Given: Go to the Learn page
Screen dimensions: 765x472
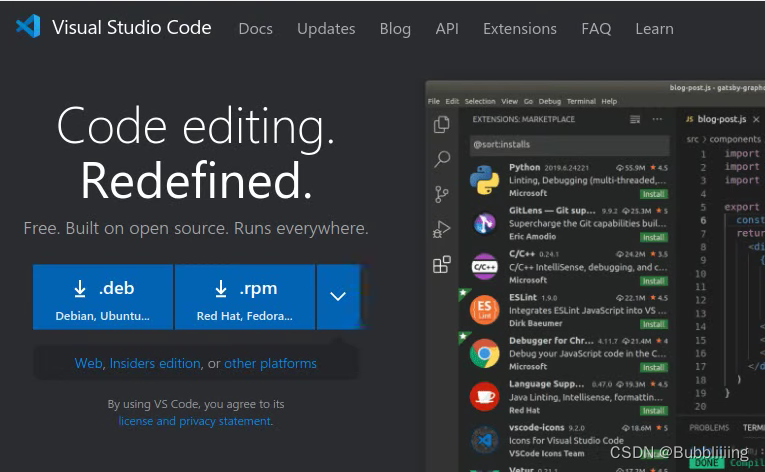Looking at the screenshot, I should point(654,29).
